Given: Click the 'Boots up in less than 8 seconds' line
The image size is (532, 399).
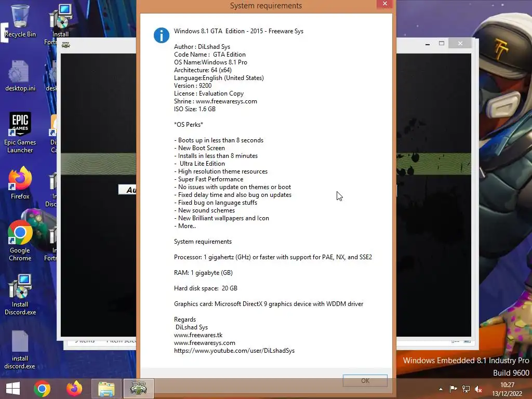Looking at the screenshot, I should [x=219, y=140].
